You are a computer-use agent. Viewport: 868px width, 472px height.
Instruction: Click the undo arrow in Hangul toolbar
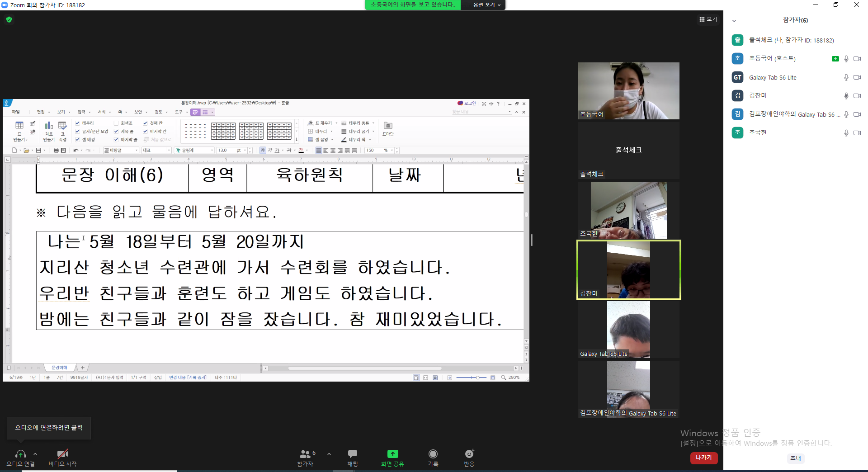click(75, 150)
